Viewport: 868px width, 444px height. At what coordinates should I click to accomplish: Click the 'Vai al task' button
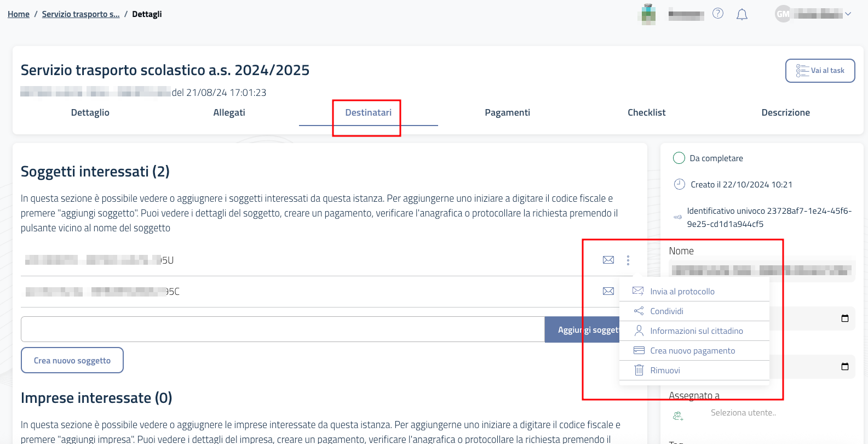pos(820,71)
